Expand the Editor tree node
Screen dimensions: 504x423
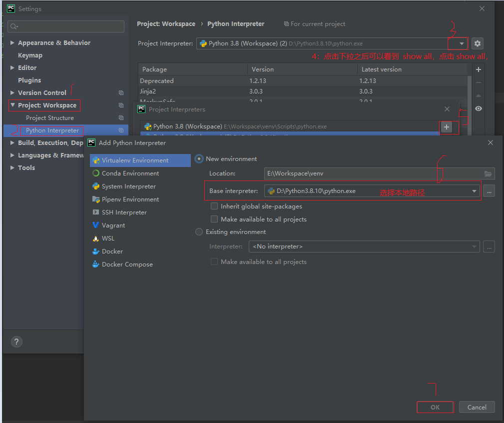tap(12, 67)
